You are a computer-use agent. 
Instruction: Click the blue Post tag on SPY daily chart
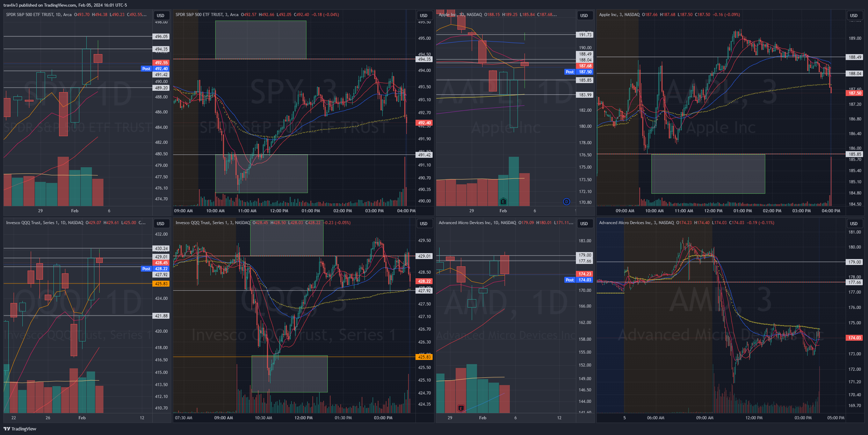(146, 69)
